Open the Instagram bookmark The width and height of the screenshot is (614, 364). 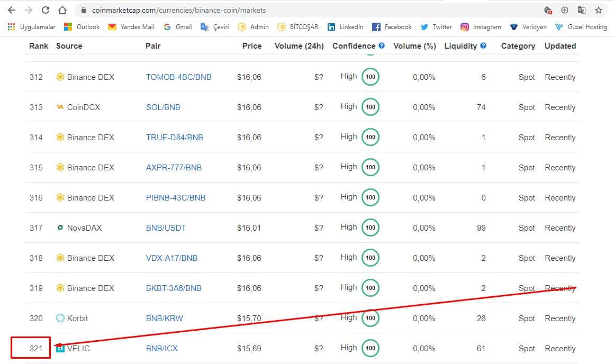pos(481,26)
